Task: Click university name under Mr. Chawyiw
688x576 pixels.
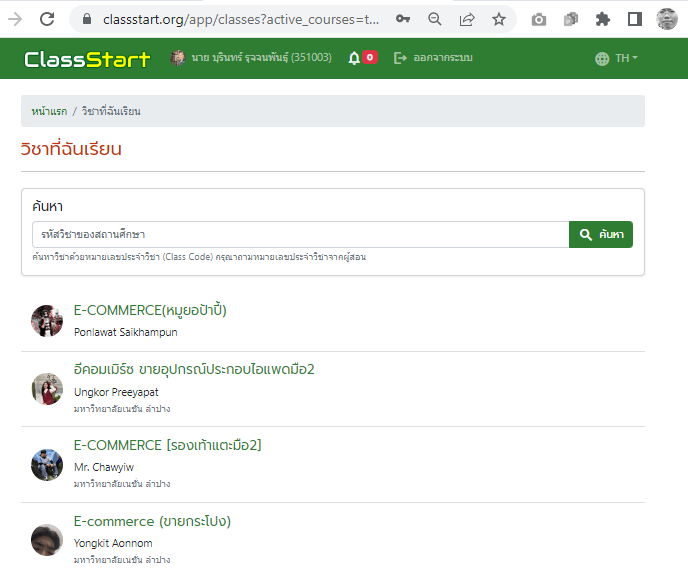Action: coord(122,484)
